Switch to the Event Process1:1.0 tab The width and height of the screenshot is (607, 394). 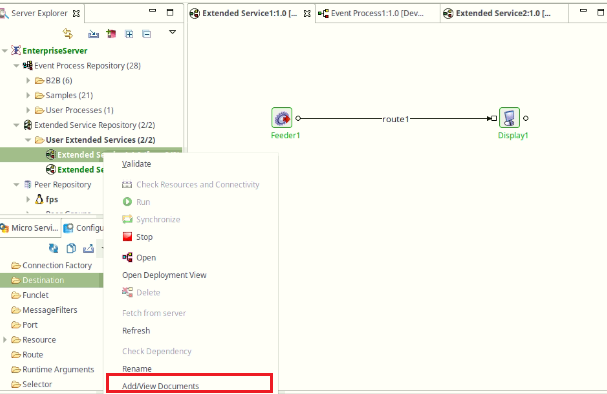(377, 14)
